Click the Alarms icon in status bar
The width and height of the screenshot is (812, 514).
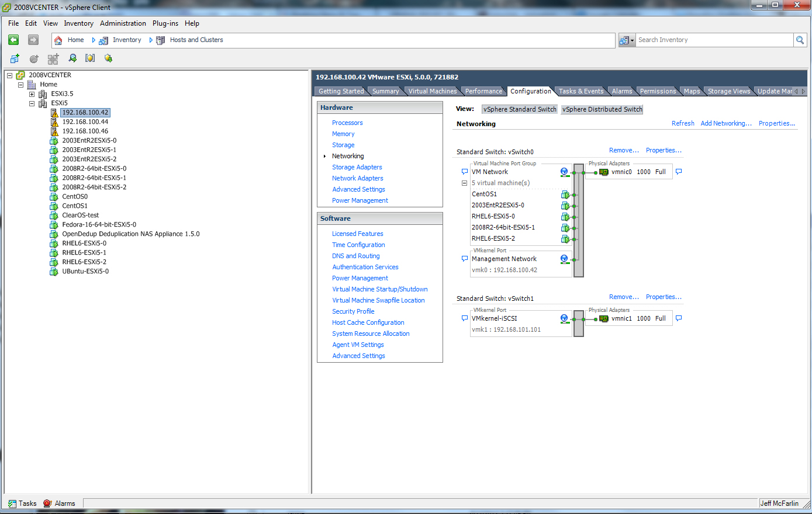pos(48,503)
